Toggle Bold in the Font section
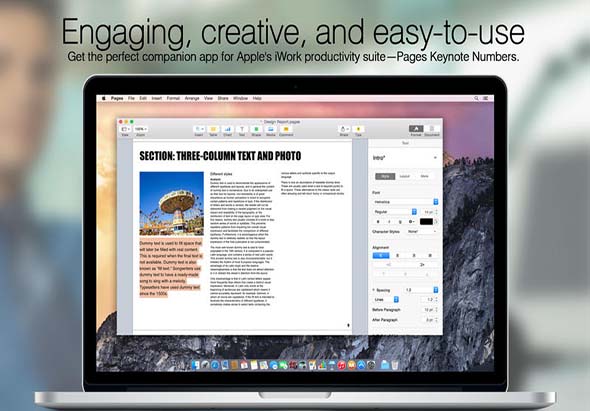This screenshot has height=411, width=590. click(x=379, y=222)
